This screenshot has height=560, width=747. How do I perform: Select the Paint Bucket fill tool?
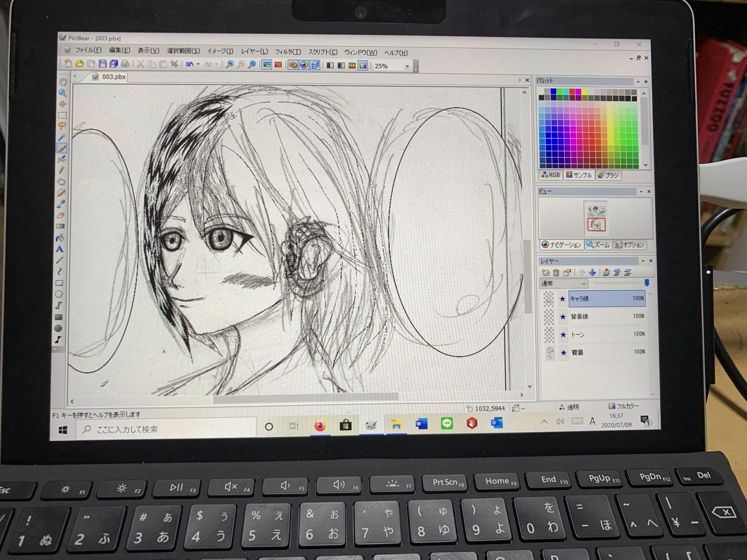tap(60, 238)
